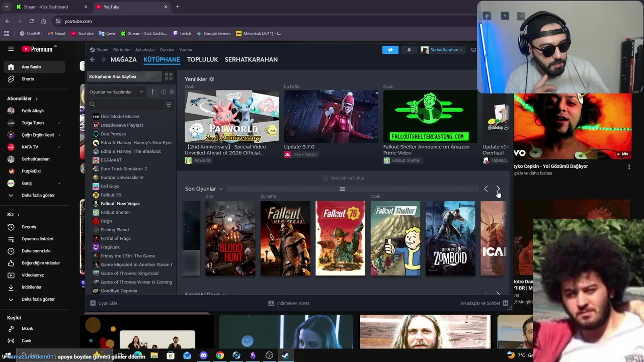The width and height of the screenshot is (644, 362).
Task: Open the Twitch bookmark
Action: [182, 33]
